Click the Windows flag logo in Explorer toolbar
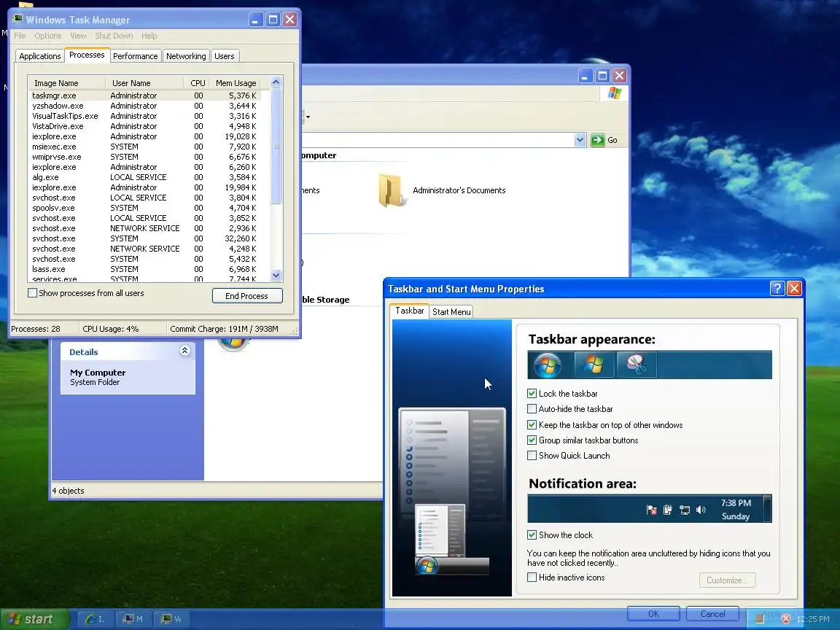 click(x=615, y=93)
